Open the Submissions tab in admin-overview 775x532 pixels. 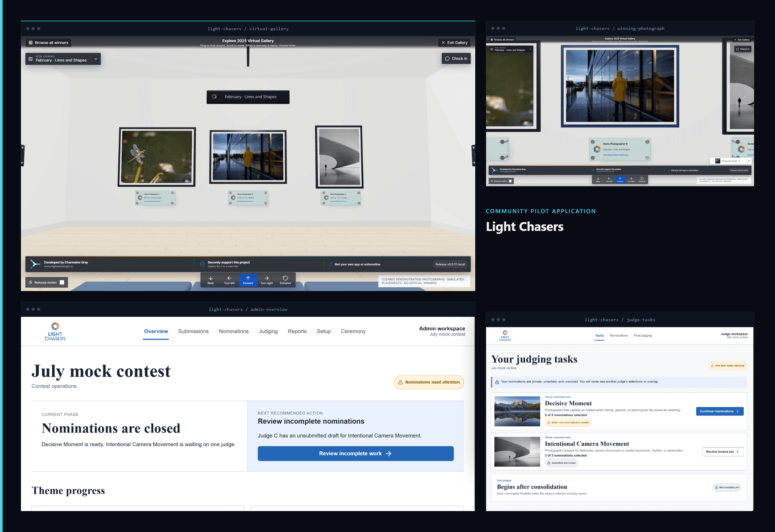click(x=193, y=331)
